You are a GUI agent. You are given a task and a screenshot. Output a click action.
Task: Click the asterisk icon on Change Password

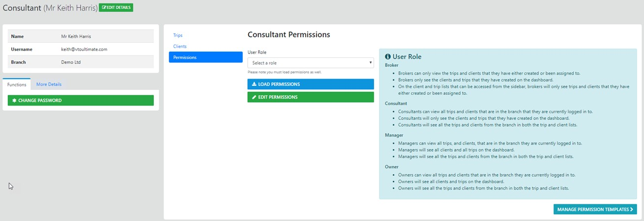click(14, 100)
